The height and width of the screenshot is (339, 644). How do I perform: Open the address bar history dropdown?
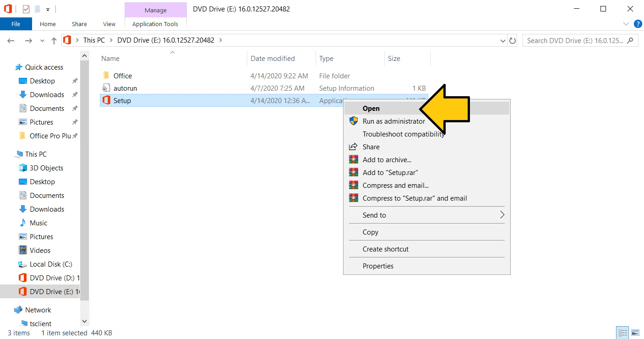[503, 40]
